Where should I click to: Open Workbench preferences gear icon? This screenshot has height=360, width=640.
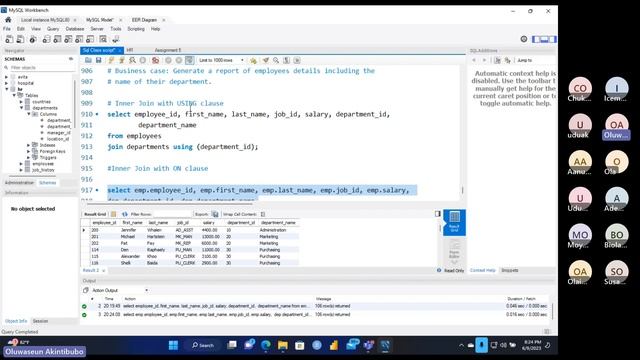(x=524, y=39)
